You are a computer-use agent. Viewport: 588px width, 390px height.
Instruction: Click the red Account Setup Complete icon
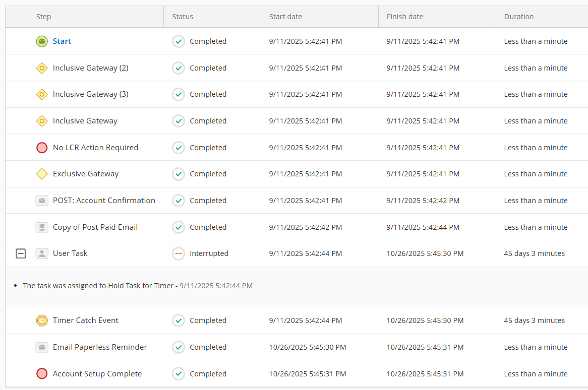click(42, 374)
